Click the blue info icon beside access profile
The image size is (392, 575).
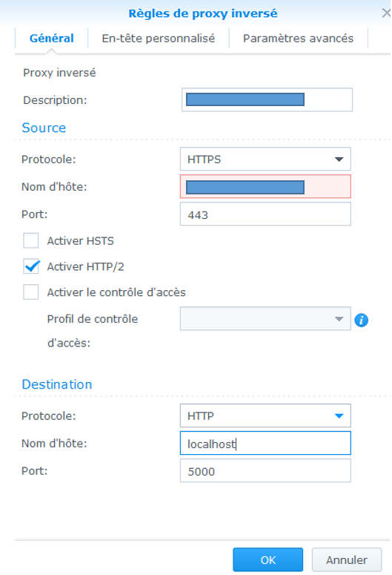(x=361, y=320)
